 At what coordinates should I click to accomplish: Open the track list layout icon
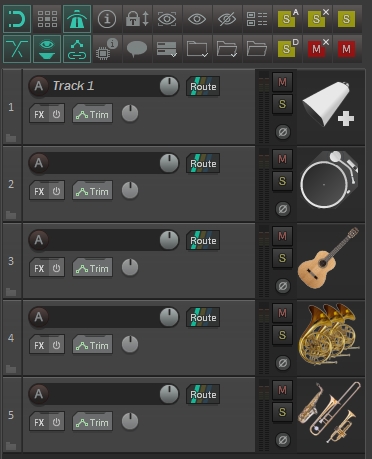(257, 19)
